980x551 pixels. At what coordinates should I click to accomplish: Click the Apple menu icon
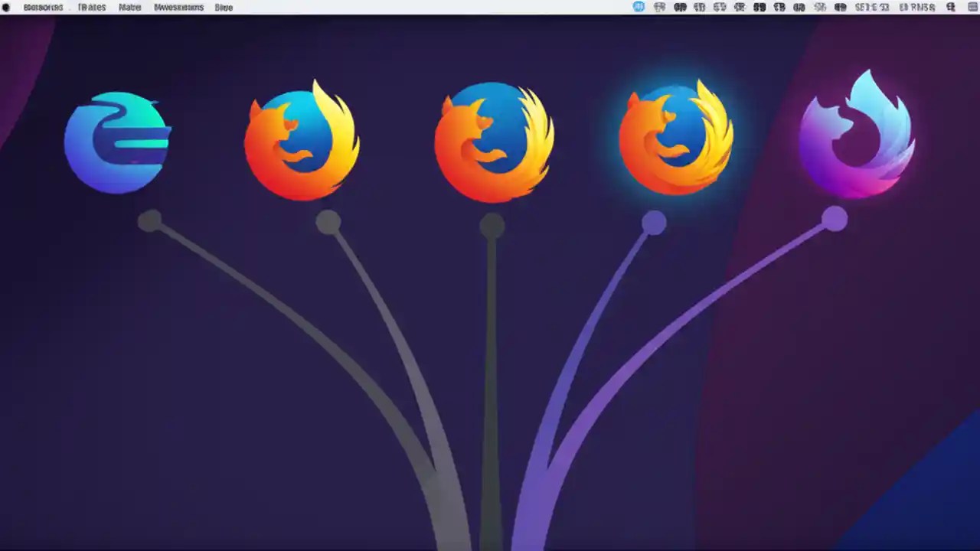[8, 7]
